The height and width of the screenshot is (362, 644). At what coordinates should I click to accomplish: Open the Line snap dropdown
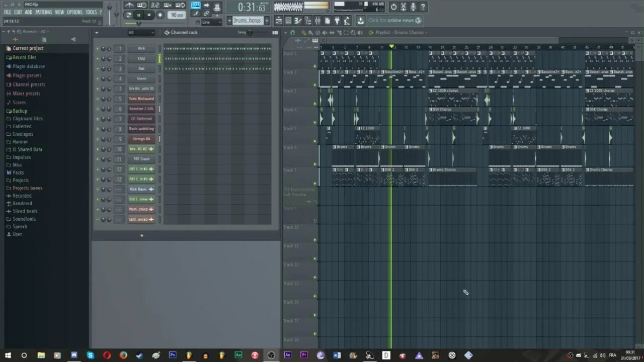[211, 22]
